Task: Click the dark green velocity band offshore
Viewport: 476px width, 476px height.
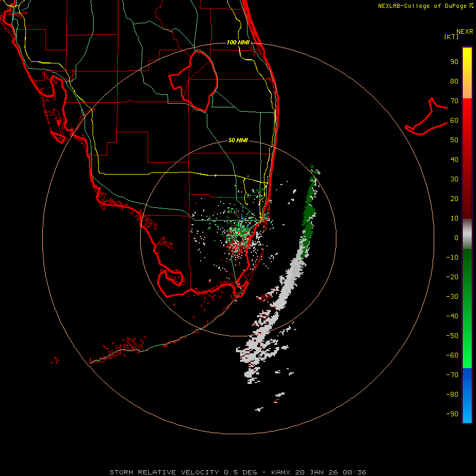Action: (309, 213)
